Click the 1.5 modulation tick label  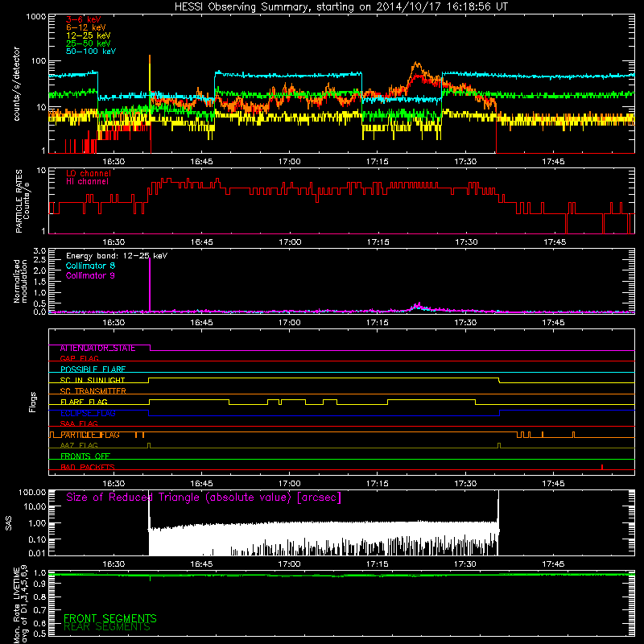[x=39, y=282]
